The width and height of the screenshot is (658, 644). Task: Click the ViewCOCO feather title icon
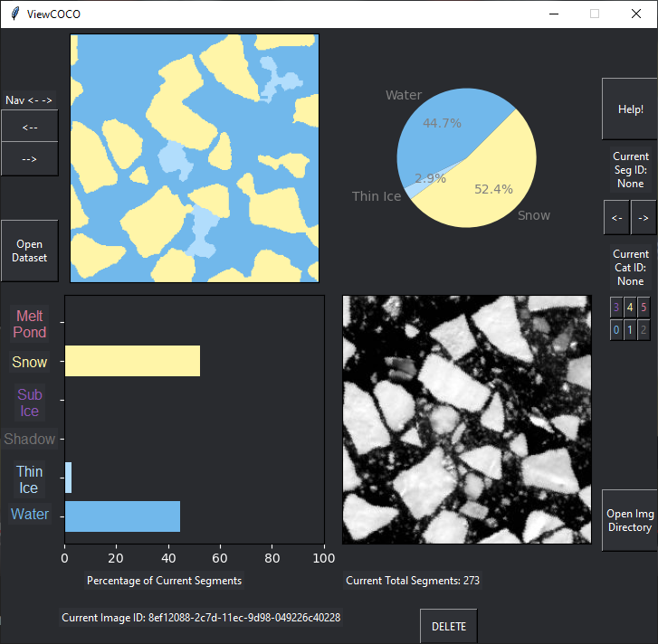pyautogui.click(x=15, y=14)
